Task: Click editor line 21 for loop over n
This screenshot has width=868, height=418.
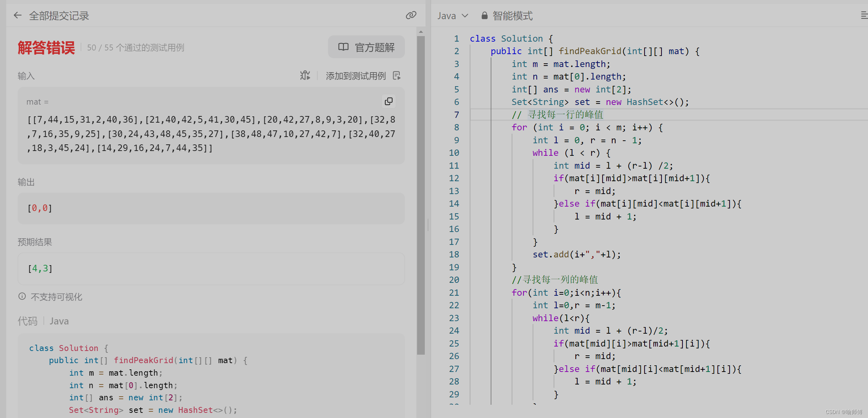Action: 566,293
